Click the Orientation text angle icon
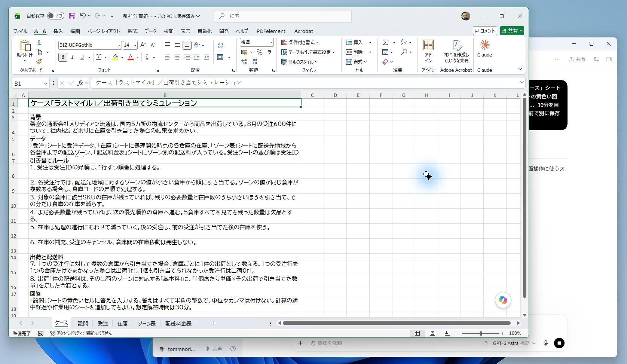Viewport: 627px width, 364px height. [197, 45]
